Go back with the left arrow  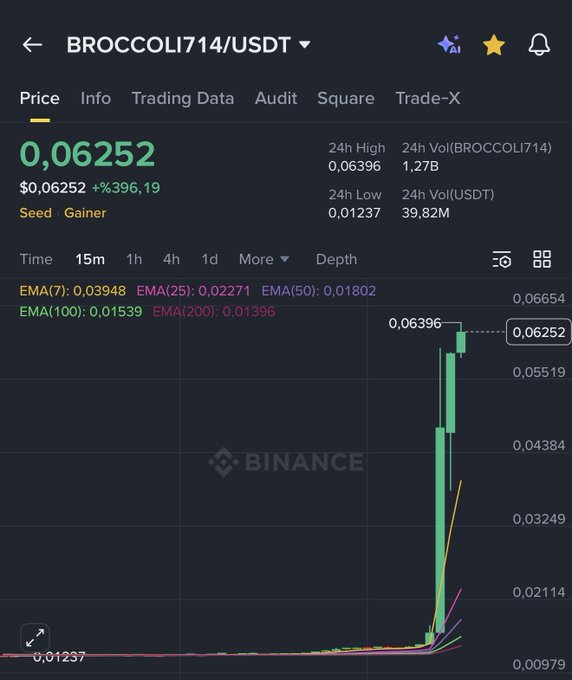[x=32, y=45]
